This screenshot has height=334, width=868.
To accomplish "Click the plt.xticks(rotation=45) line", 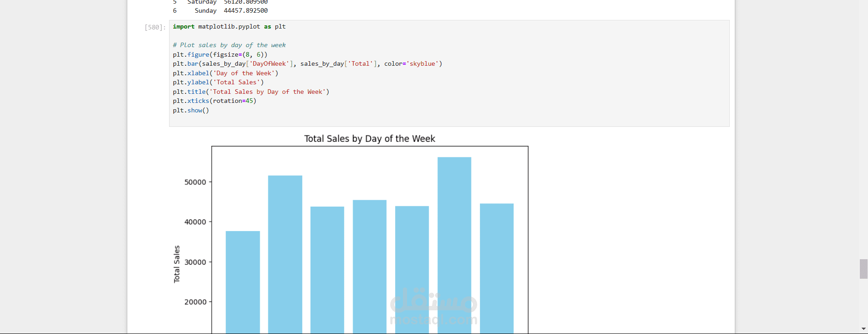I will (214, 101).
